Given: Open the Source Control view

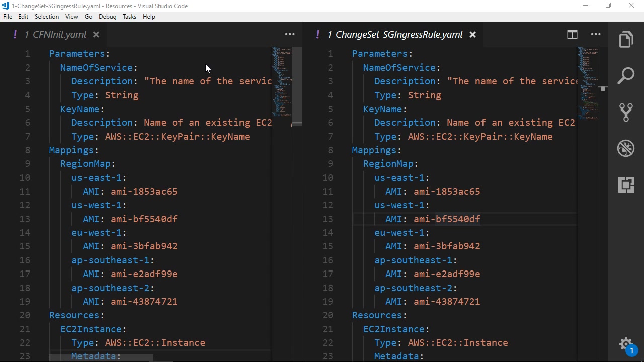Looking at the screenshot, I should 626,112.
